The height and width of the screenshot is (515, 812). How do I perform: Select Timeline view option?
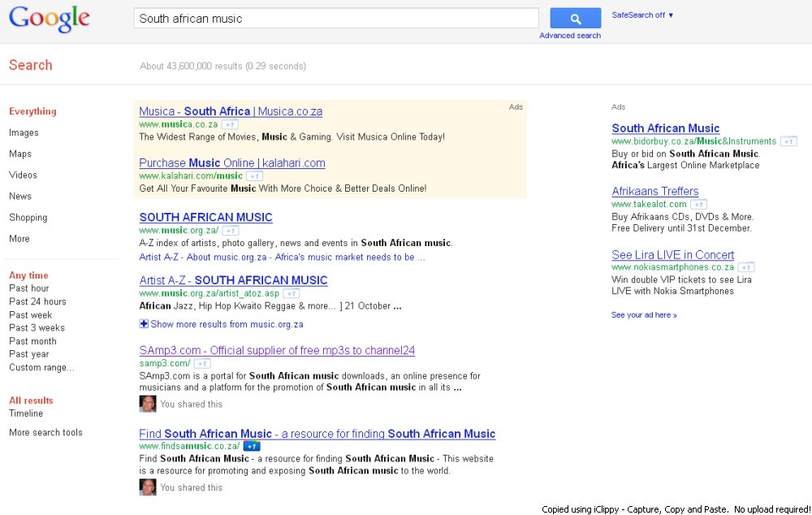(x=26, y=413)
